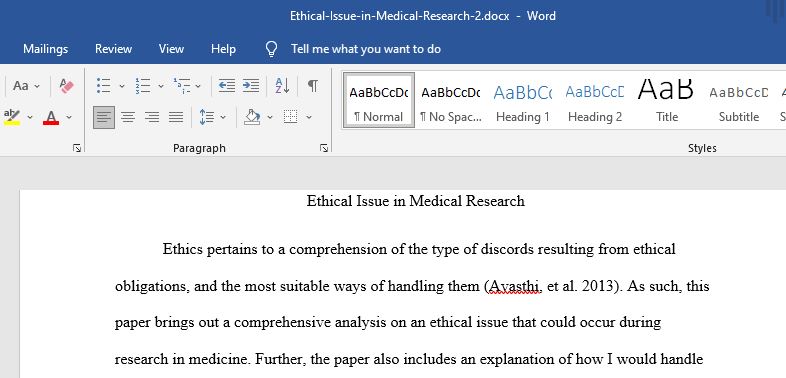
Task: Apply the Heading 1 style
Action: 523,100
